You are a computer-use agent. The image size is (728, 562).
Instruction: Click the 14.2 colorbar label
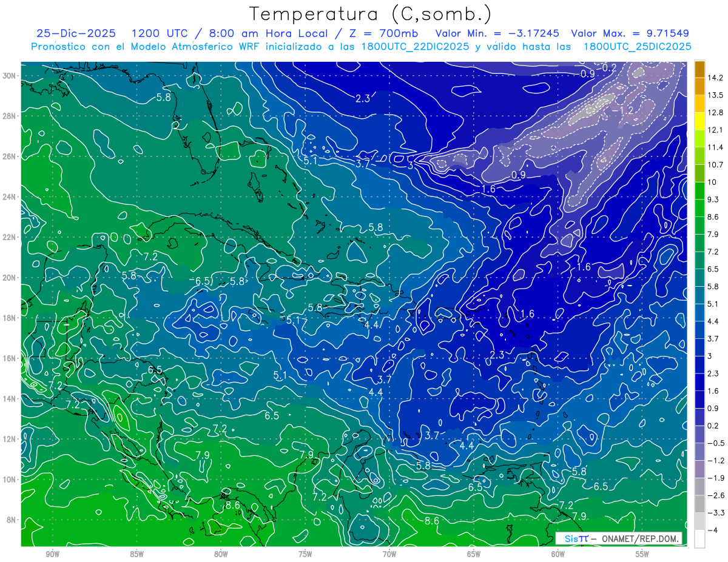pos(716,78)
